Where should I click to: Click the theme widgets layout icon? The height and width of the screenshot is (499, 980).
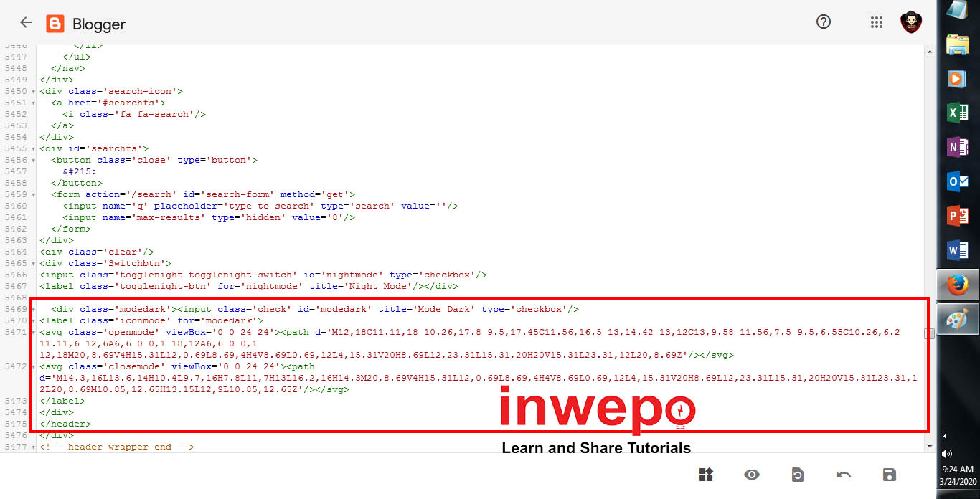(x=706, y=475)
